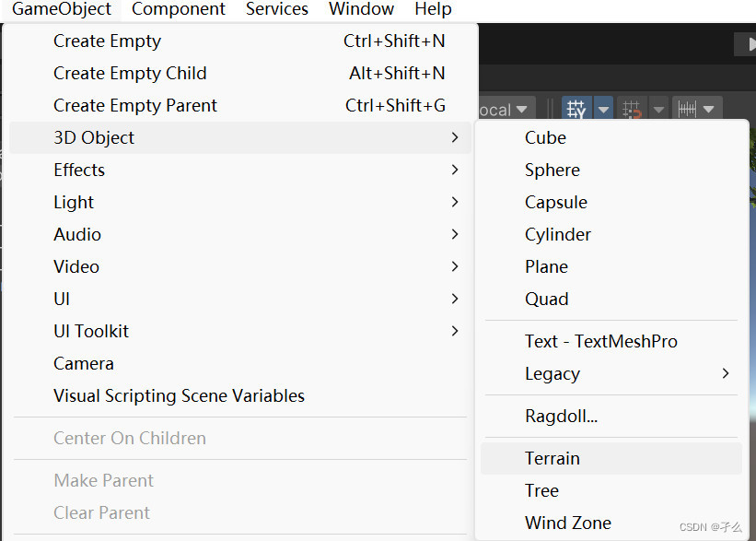Open the Component menu
This screenshot has height=541, width=756.
[x=179, y=8]
